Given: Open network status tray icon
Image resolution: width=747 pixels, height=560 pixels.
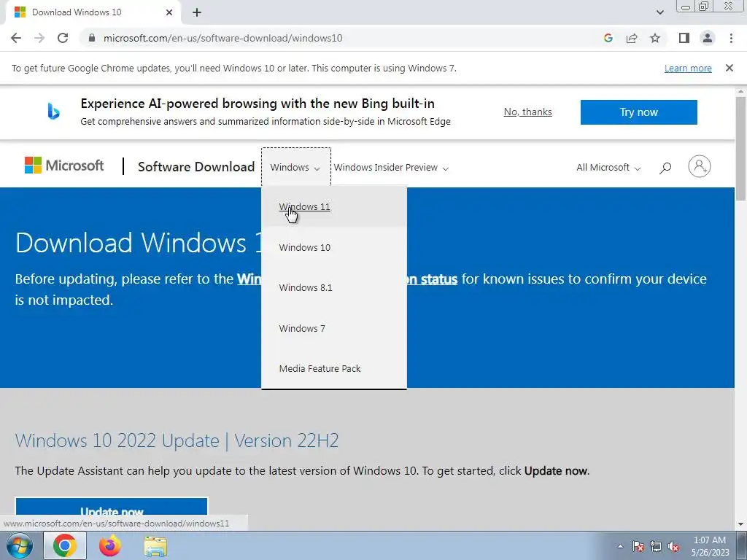Looking at the screenshot, I should (656, 546).
